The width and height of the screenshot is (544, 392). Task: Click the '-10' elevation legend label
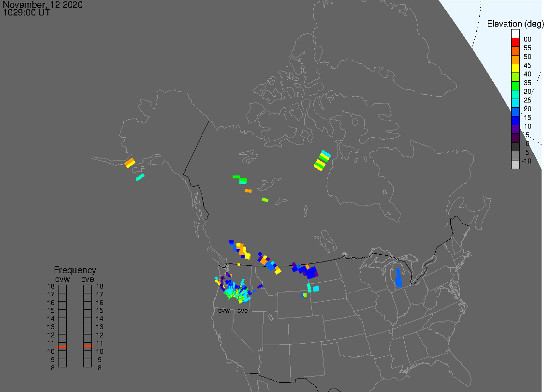click(527, 161)
